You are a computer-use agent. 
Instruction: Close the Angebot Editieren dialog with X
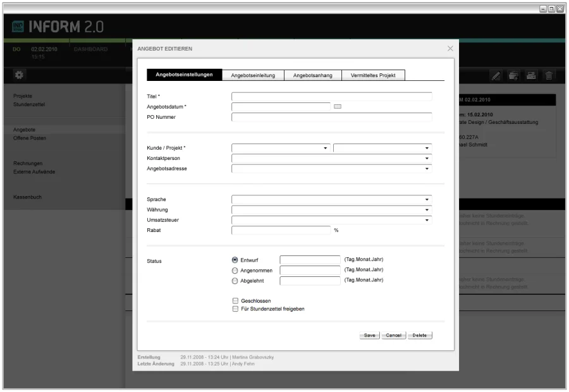coord(450,48)
